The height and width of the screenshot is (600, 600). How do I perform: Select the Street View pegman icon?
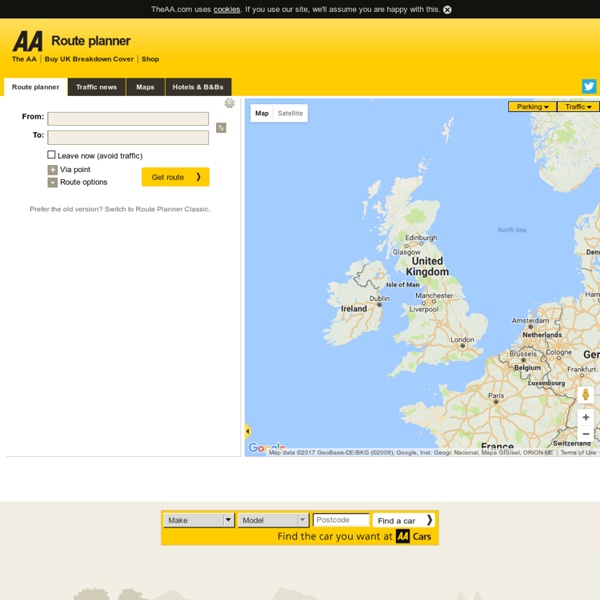[586, 395]
